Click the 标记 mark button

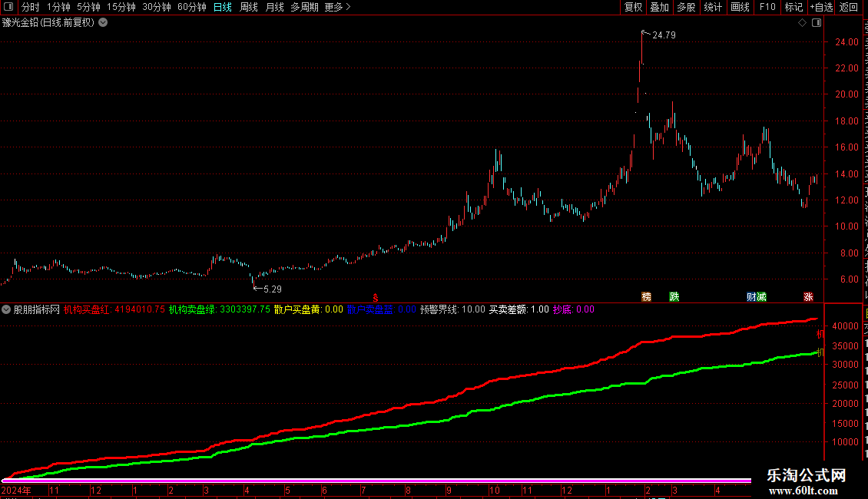pyautogui.click(x=793, y=7)
